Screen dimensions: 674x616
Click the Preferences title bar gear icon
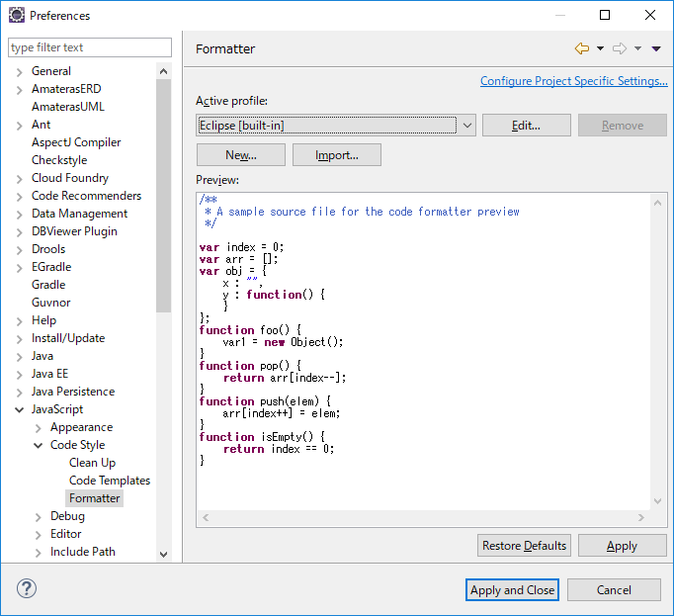[17, 15]
